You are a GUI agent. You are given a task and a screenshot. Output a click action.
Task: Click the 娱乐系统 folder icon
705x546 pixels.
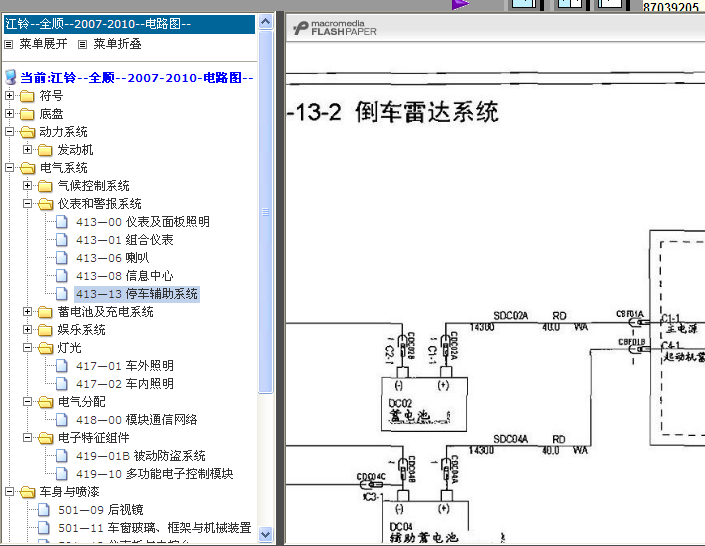click(x=45, y=330)
